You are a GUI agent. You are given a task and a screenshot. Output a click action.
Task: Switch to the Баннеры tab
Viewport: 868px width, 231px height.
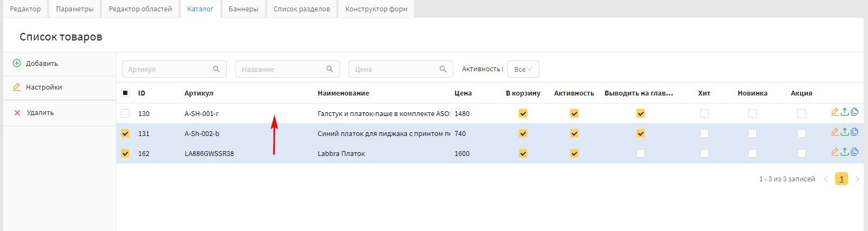(243, 9)
